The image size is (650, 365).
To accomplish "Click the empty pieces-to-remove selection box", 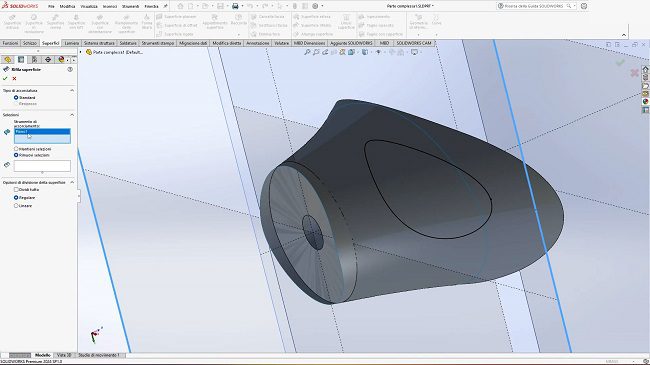I will click(42, 165).
